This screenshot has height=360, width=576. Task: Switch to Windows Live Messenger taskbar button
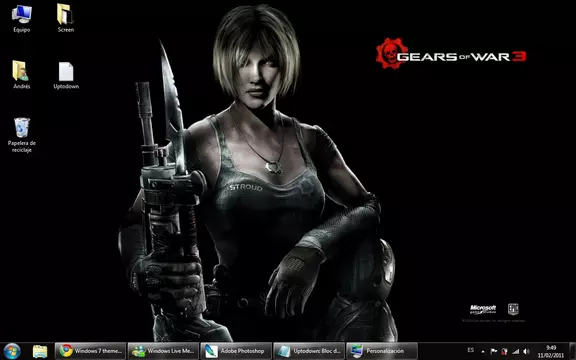click(x=163, y=351)
